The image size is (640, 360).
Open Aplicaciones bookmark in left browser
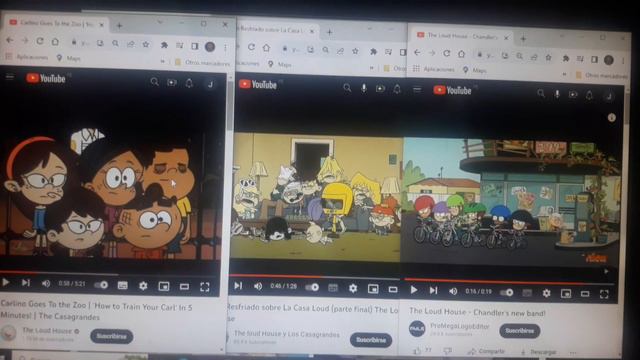click(27, 57)
